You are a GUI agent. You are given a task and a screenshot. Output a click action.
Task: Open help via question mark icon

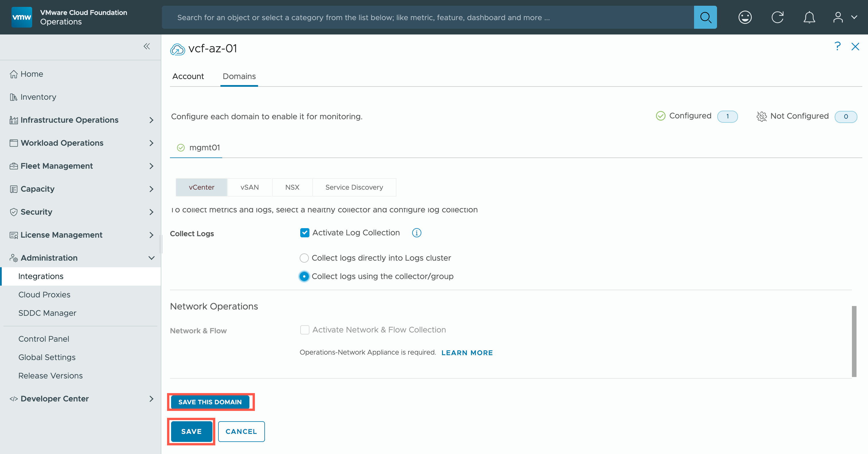click(x=837, y=46)
